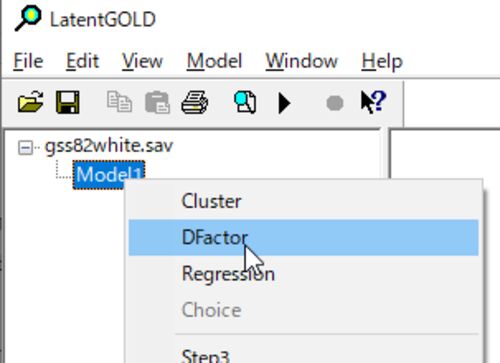The image size is (500, 363).
Task: Click the Paste clipboard icon
Action: (157, 102)
